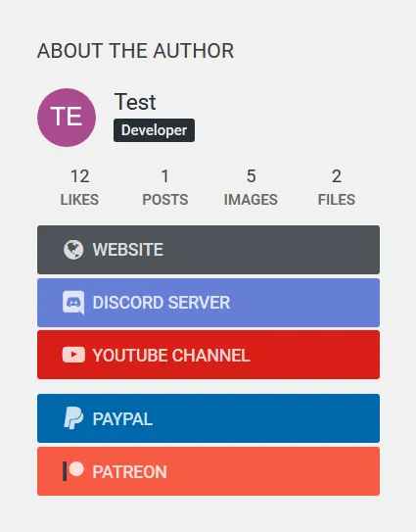
Task: View the 12 Likes stat
Action: 79,187
